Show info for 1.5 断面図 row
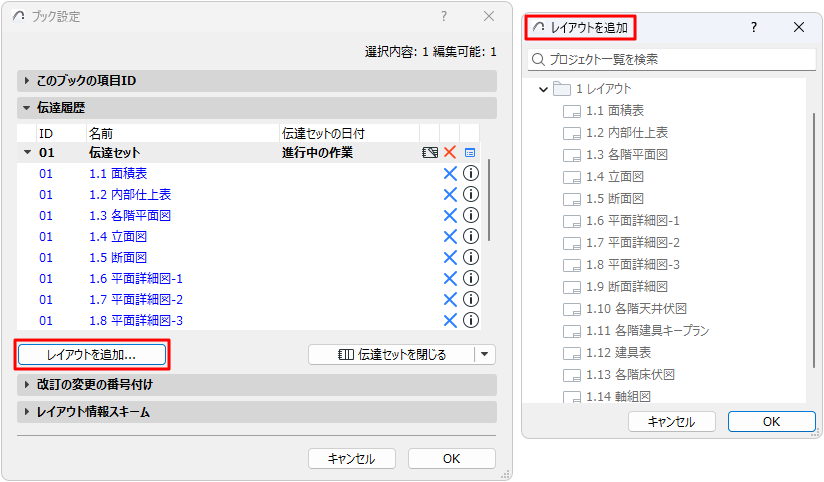The width and height of the screenshot is (824, 482). pyautogui.click(x=471, y=257)
